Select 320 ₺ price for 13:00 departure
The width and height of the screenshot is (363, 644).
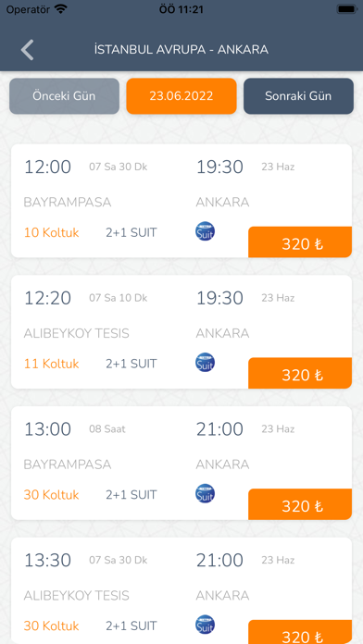pyautogui.click(x=300, y=504)
